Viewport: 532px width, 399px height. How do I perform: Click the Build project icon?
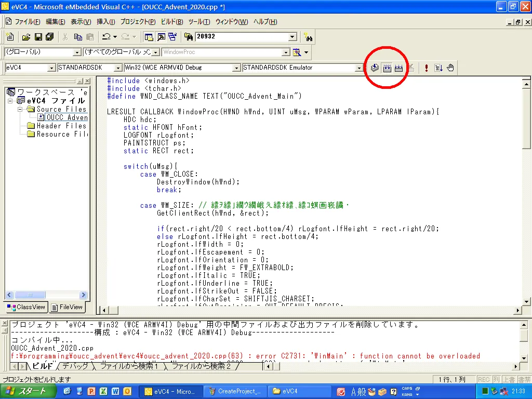click(387, 68)
